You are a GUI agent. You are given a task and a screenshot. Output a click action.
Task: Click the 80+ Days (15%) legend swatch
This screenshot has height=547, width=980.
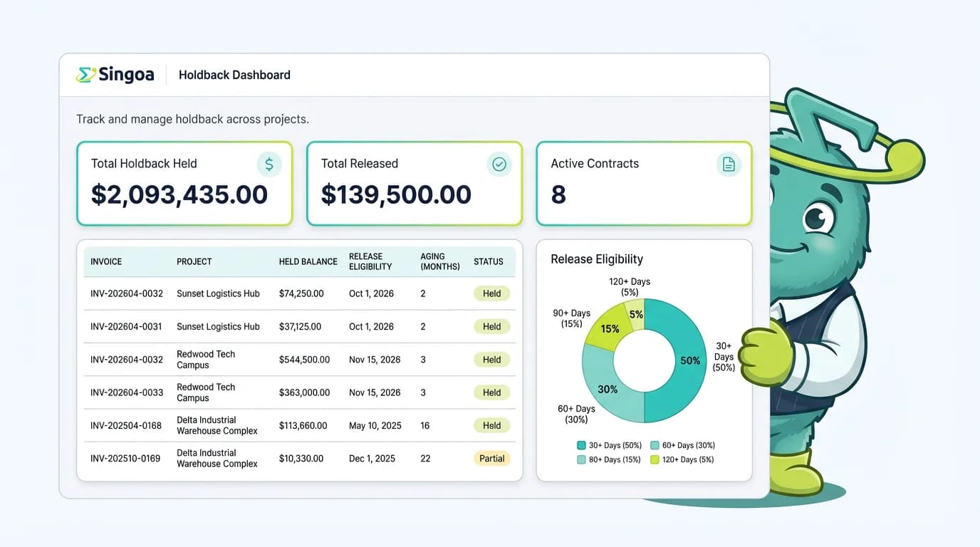click(x=581, y=459)
